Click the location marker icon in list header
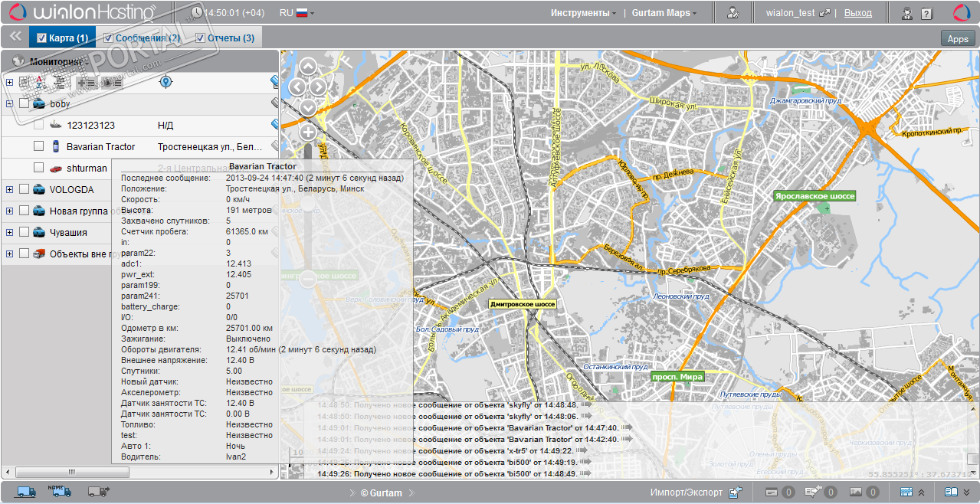 point(166,82)
